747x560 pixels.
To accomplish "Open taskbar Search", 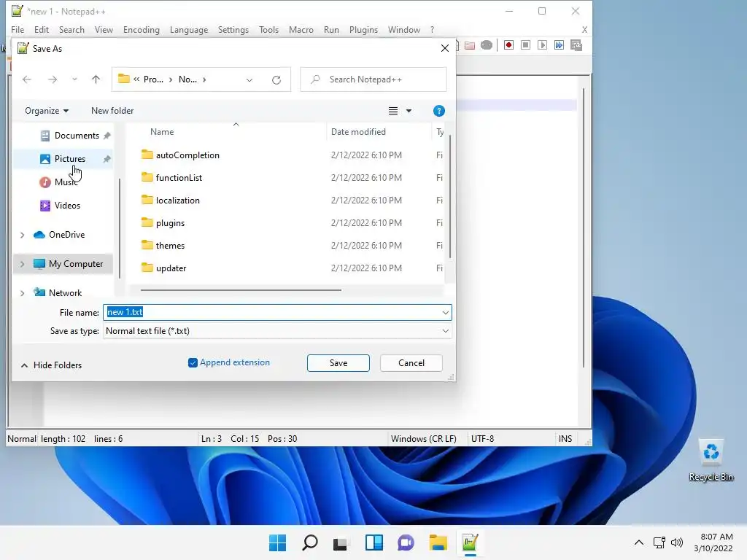I will click(x=309, y=542).
